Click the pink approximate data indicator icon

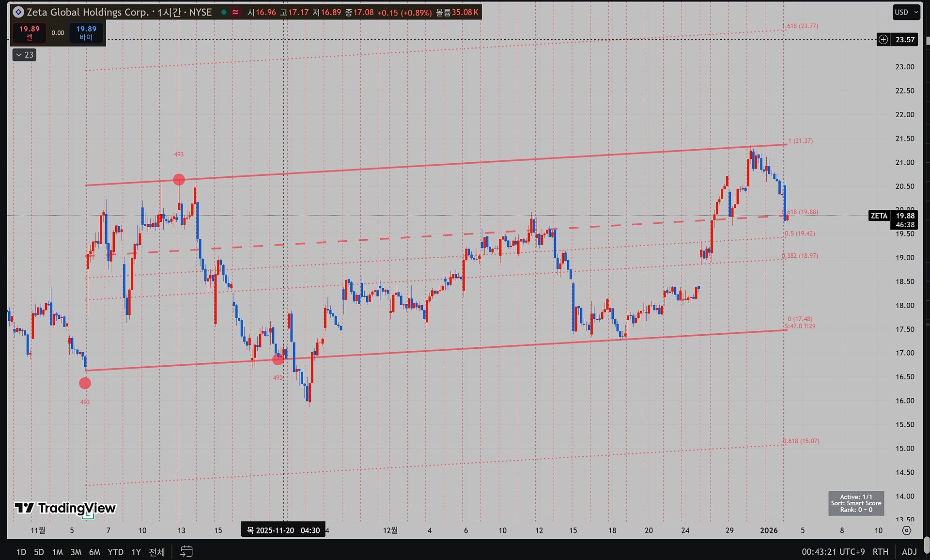pyautogui.click(x=235, y=12)
